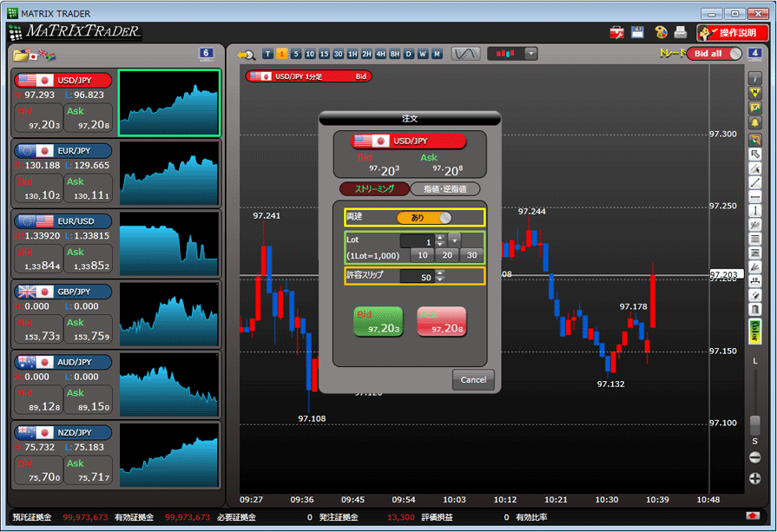Select the arrow cursor drawing tool
Screen dimensions: 777x532
click(754, 154)
